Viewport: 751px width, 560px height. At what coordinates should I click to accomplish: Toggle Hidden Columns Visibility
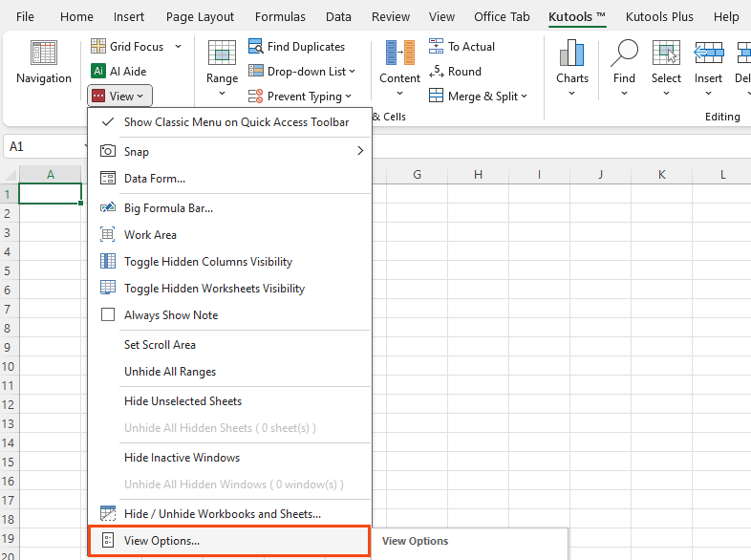pyautogui.click(x=208, y=262)
